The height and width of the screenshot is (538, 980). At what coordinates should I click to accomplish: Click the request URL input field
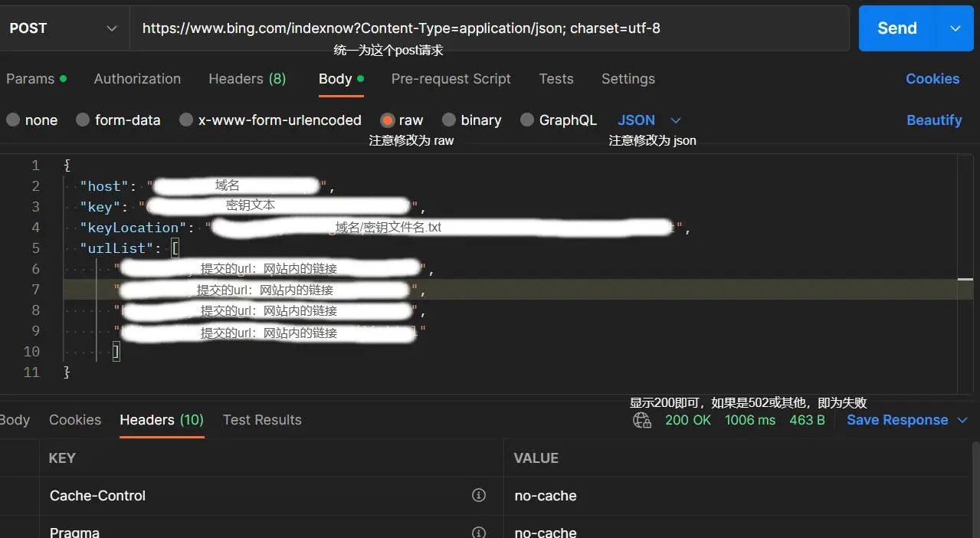click(490, 28)
